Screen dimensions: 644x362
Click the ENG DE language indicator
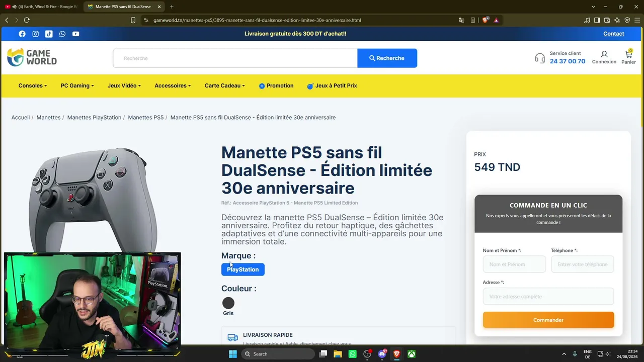[x=588, y=354]
